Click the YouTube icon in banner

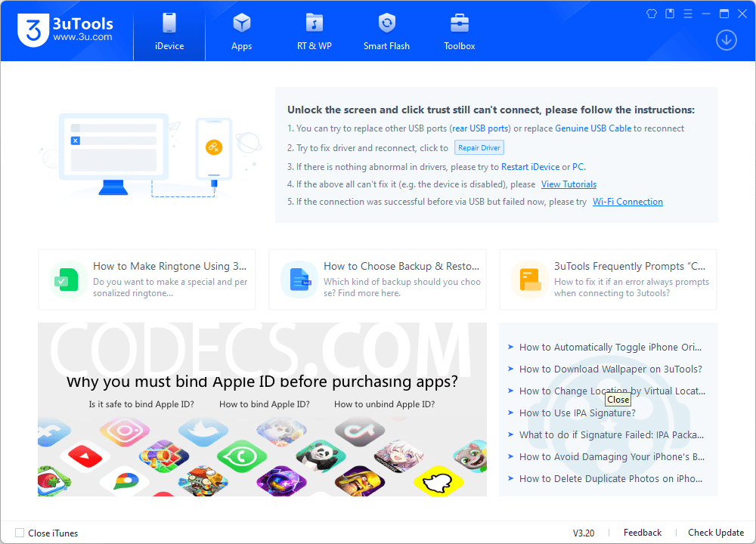pos(85,456)
